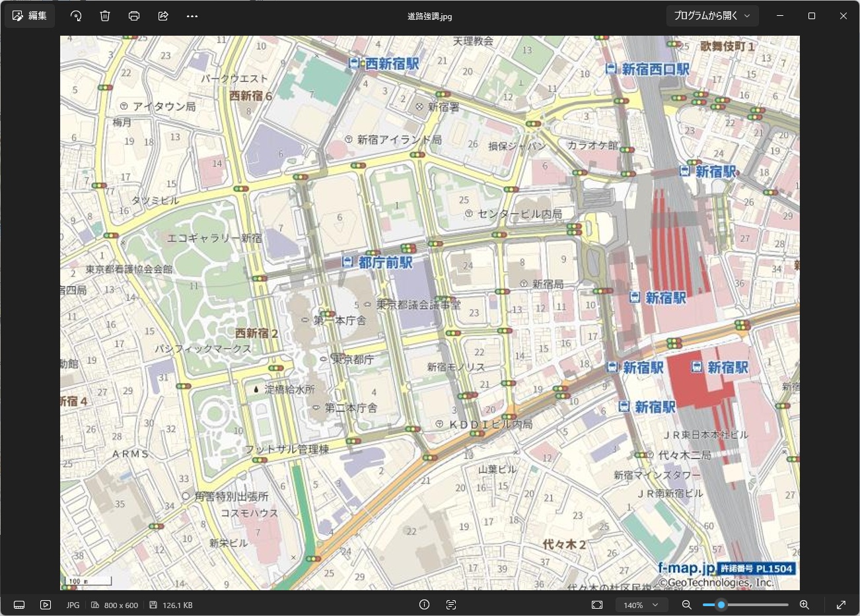Show file info with the info icon
The width and height of the screenshot is (860, 616).
click(x=425, y=605)
